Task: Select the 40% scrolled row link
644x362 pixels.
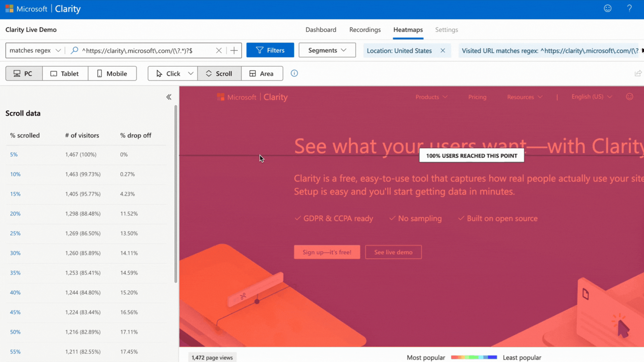Action: point(15,293)
